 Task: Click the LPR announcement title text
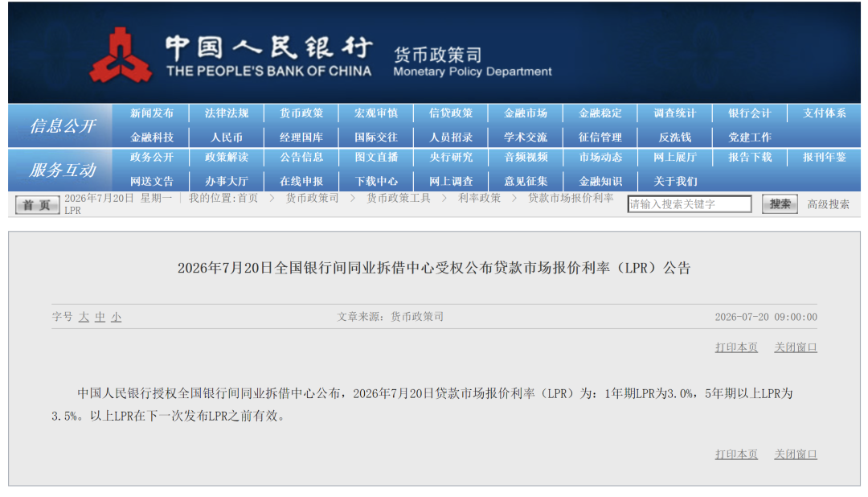pyautogui.click(x=434, y=268)
